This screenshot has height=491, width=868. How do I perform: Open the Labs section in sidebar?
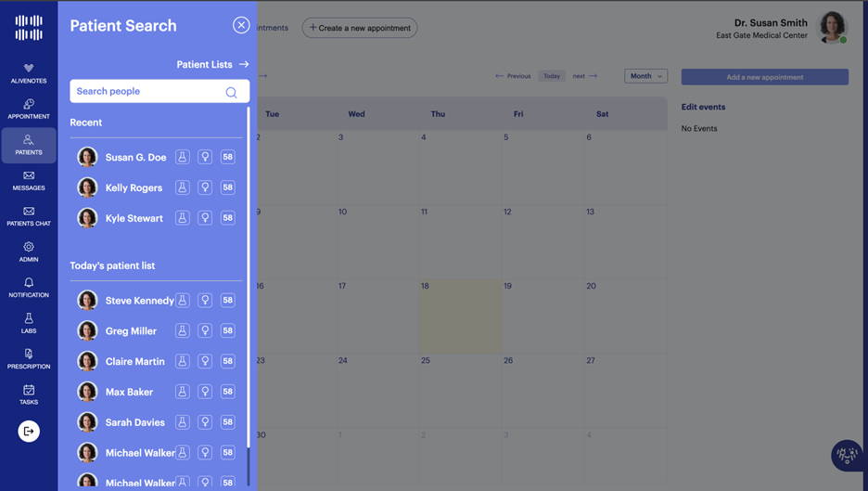[29, 323]
